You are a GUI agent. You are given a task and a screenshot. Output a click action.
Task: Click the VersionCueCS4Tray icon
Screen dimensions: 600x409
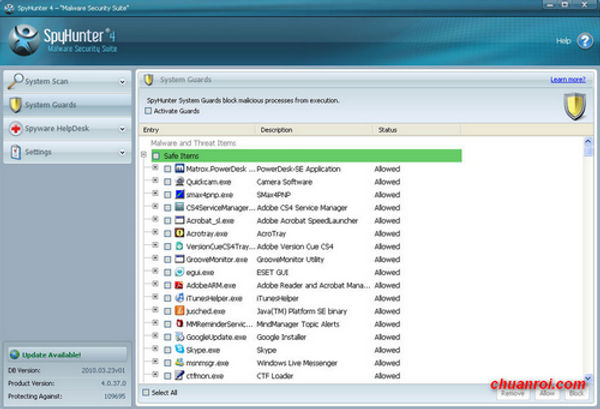(179, 246)
